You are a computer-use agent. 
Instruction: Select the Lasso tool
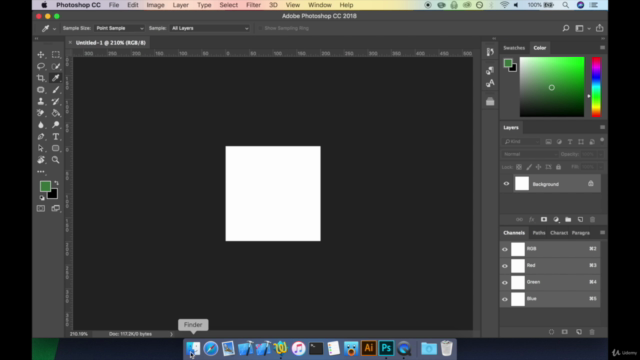[x=41, y=66]
